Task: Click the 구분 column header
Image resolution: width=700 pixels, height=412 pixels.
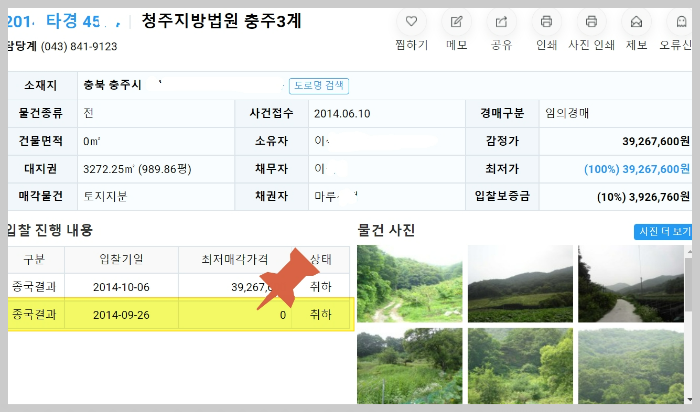Action: coord(34,259)
